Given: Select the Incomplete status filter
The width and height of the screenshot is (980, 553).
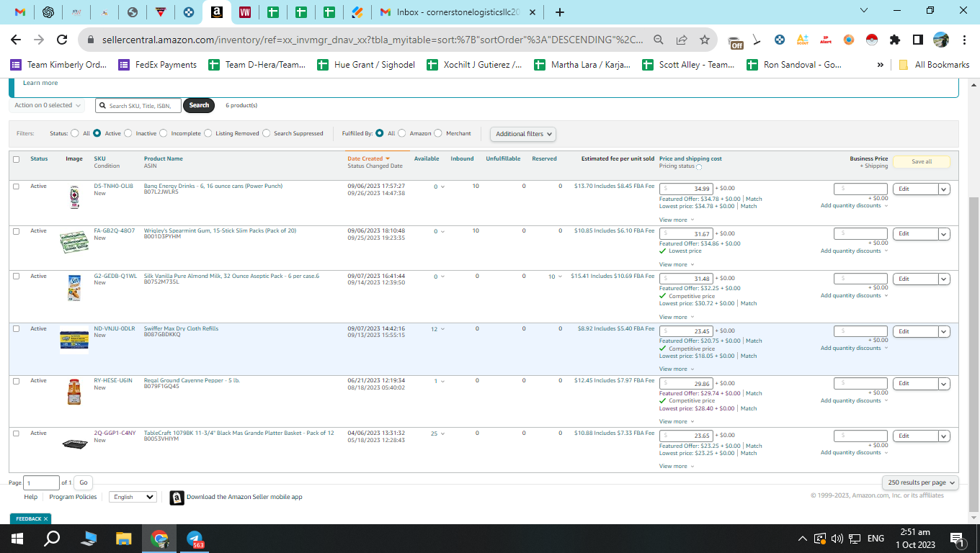Looking at the screenshot, I should [164, 133].
